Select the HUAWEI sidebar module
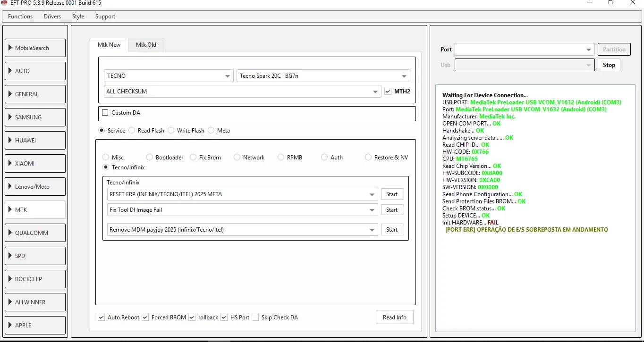 coord(35,140)
